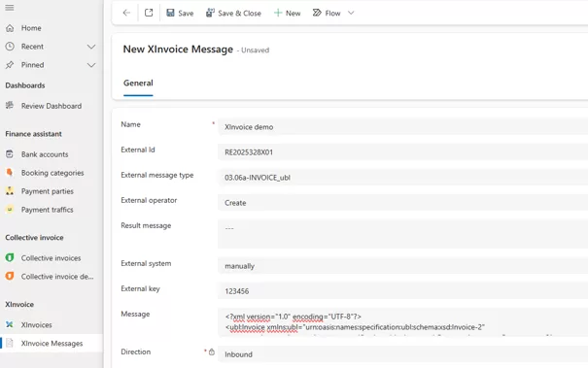Select the XInvoice Messages nav item
This screenshot has height=368, width=588.
52,343
